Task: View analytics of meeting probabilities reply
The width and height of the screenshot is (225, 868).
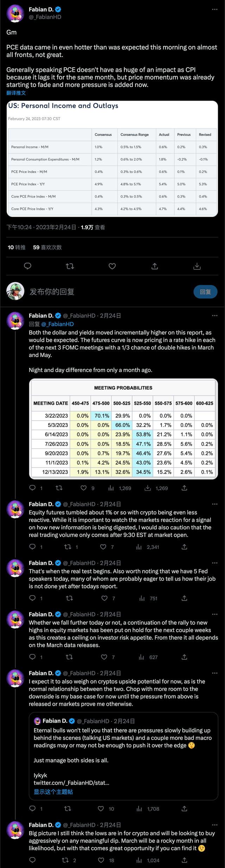Action: (x=111, y=488)
